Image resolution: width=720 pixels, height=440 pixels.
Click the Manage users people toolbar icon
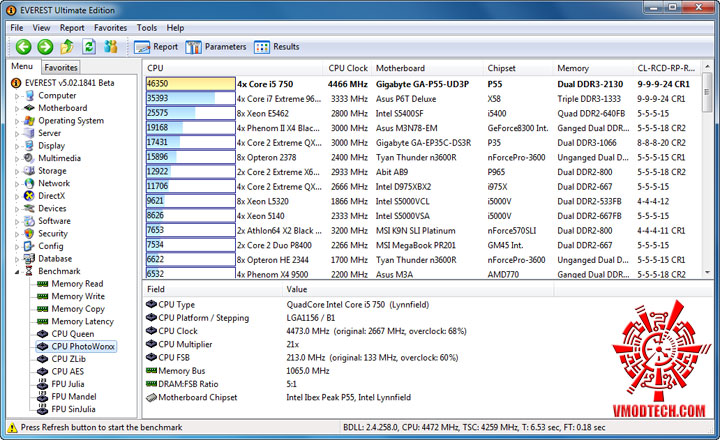coord(111,46)
